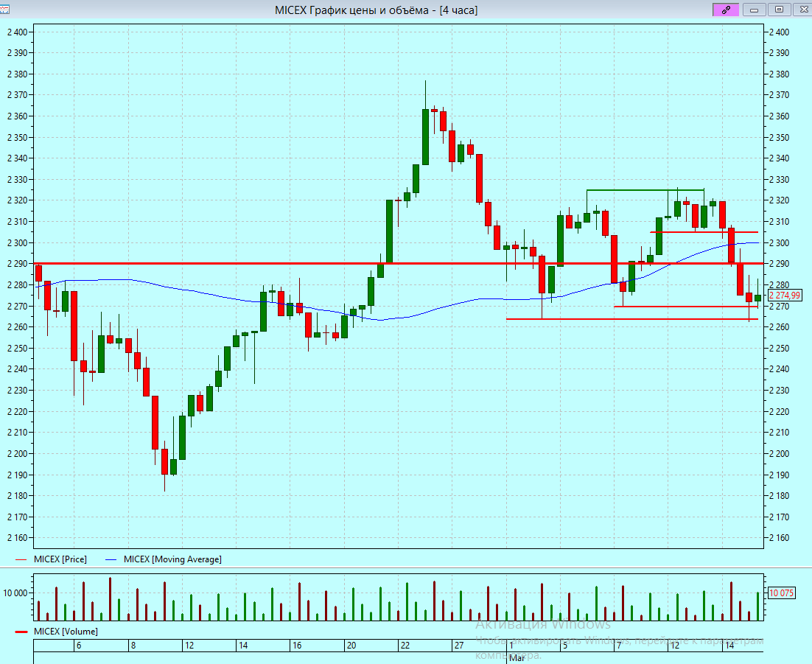Select the short red line near 2 305

[704, 232]
